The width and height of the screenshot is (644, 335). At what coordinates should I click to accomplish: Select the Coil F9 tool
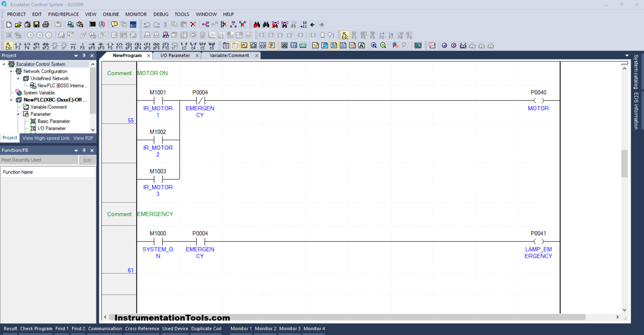pyautogui.click(x=110, y=46)
